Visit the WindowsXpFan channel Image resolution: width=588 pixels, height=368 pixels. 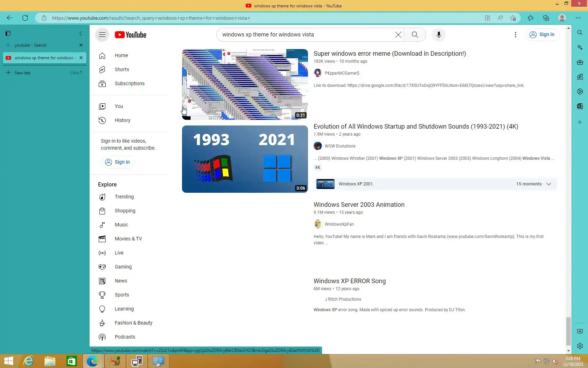339,224
